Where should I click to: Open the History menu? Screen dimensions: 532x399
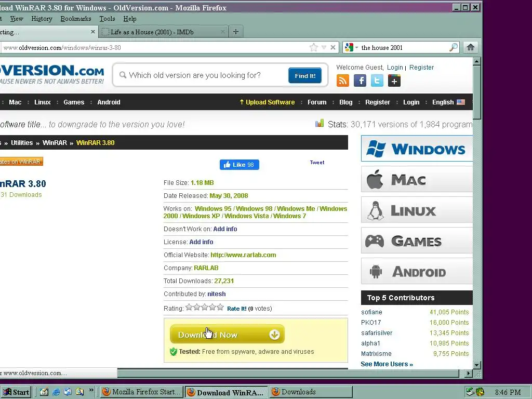point(42,19)
